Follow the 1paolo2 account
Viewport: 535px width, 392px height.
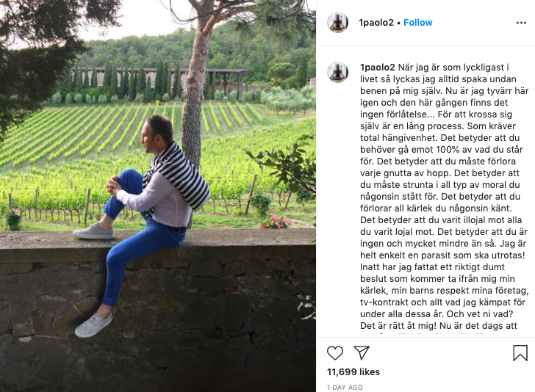click(x=418, y=23)
